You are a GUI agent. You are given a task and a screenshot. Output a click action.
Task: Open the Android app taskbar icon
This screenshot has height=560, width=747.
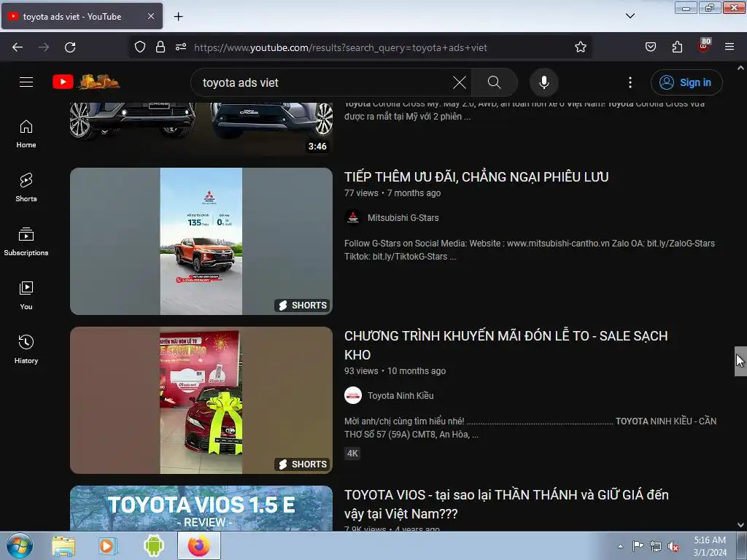tap(153, 545)
